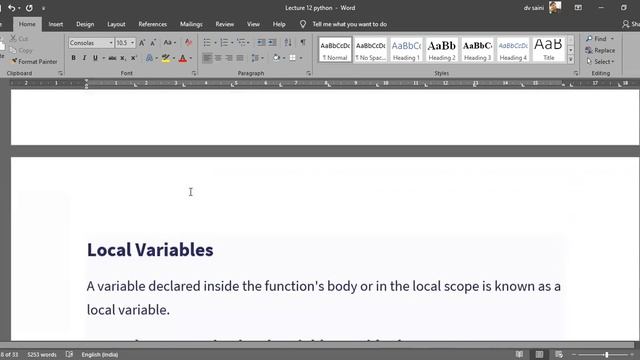The width and height of the screenshot is (640, 360).
Task: Click the Sort icon
Action: coord(288,42)
